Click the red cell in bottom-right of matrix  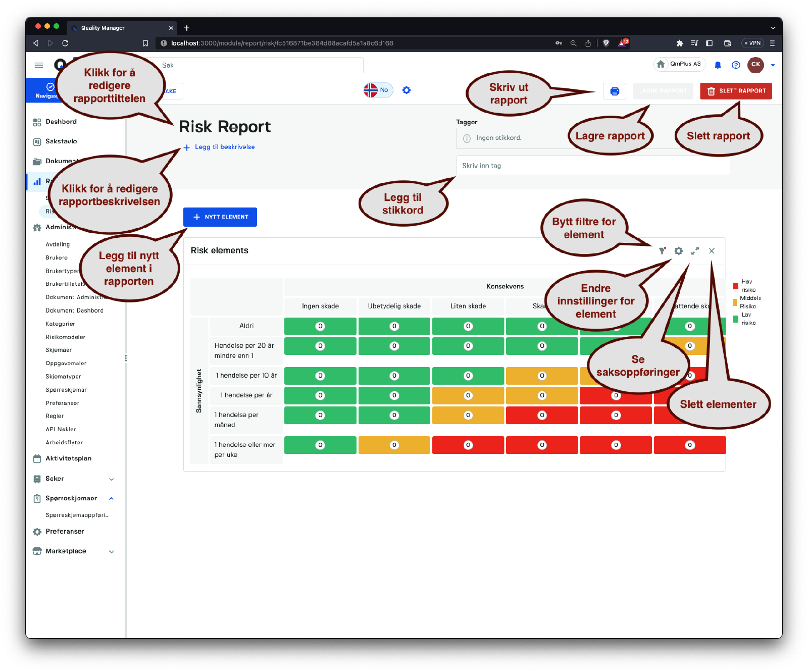click(x=690, y=445)
